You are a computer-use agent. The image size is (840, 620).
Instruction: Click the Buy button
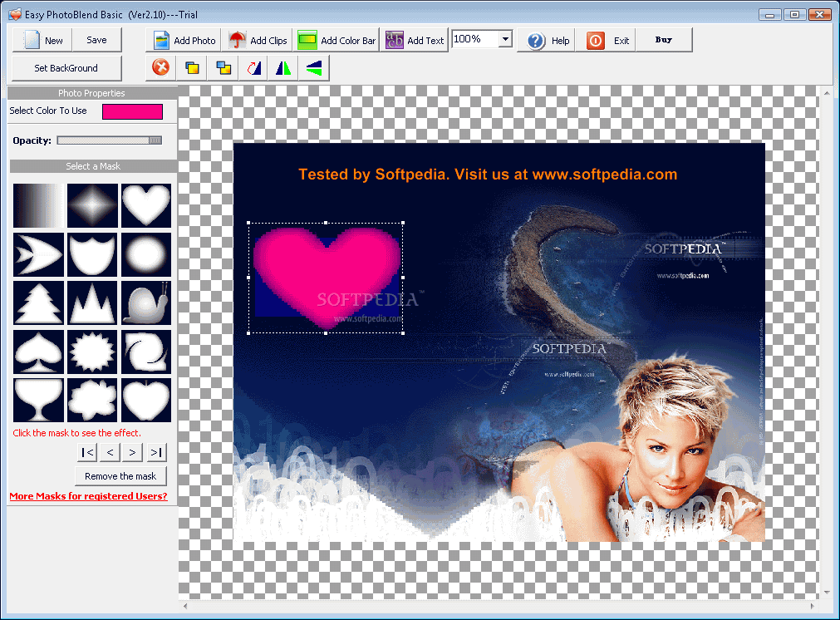[x=663, y=40]
